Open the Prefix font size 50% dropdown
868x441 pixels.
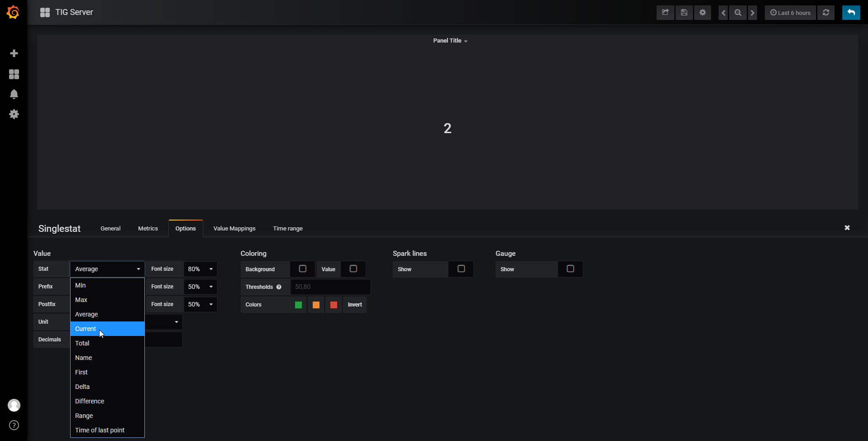200,287
